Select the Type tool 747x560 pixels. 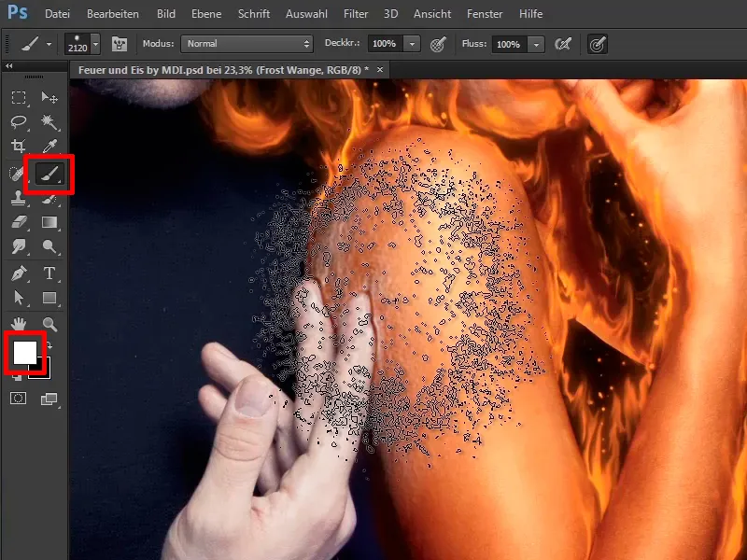click(x=49, y=273)
